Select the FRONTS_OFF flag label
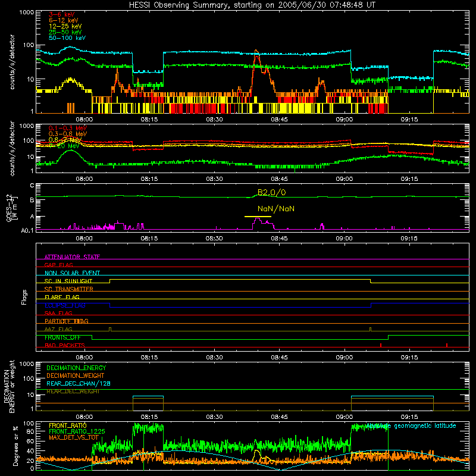Viewport: 476px width, 476px height. click(62, 337)
